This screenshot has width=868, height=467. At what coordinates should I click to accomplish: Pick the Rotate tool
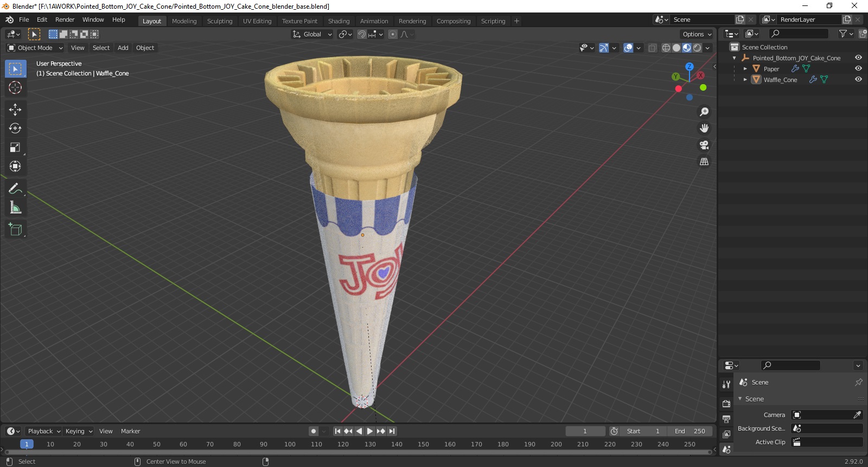(x=15, y=128)
